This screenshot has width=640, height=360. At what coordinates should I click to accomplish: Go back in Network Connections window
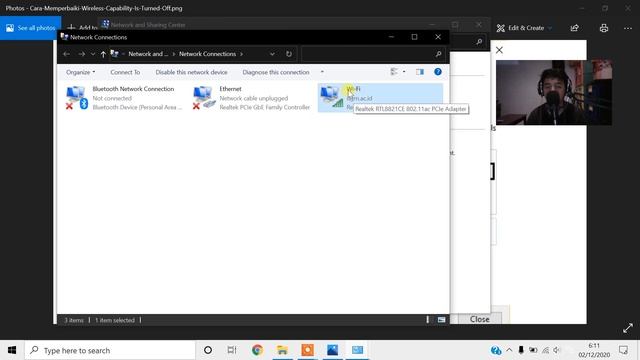point(67,54)
